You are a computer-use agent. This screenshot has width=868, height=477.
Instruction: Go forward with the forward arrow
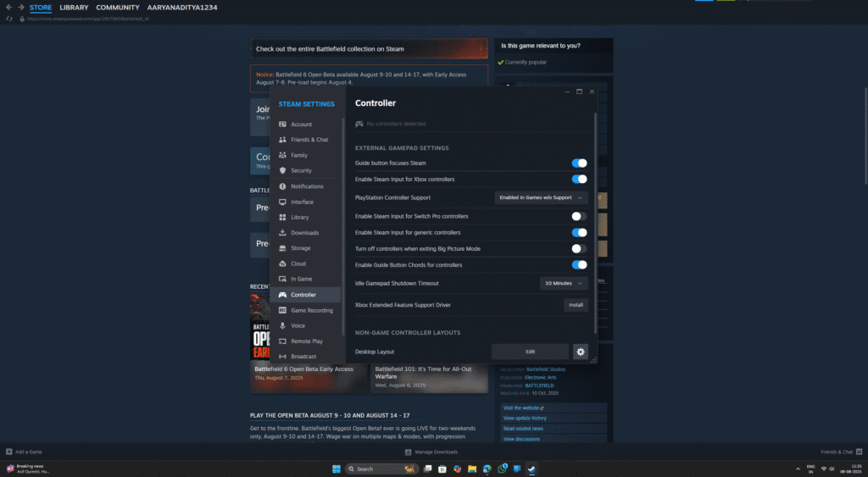click(x=21, y=7)
